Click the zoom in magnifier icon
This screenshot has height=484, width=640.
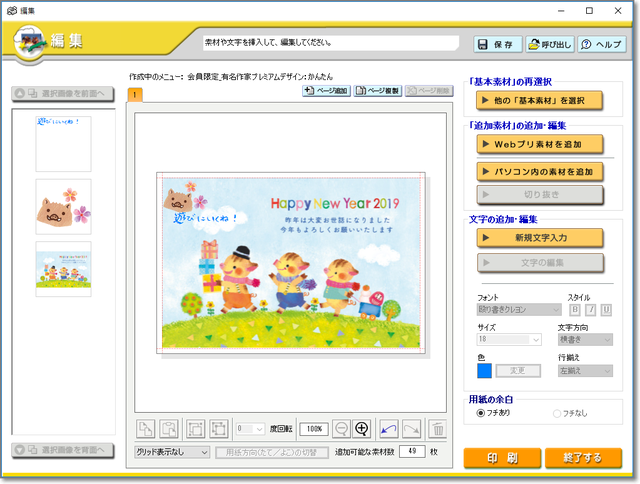pos(362,428)
